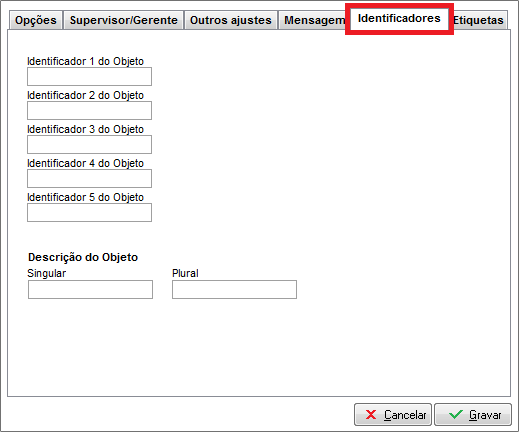Select the Identificadores tab
Viewport: 519px width, 432px height.
click(399, 19)
